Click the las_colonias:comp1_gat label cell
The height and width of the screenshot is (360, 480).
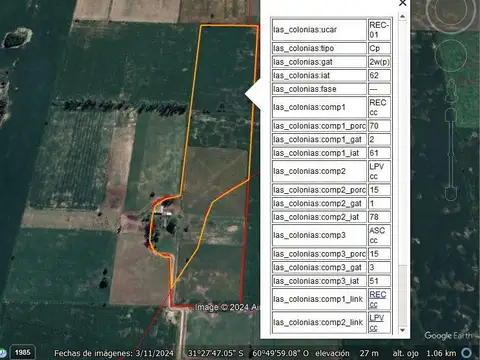click(319, 140)
